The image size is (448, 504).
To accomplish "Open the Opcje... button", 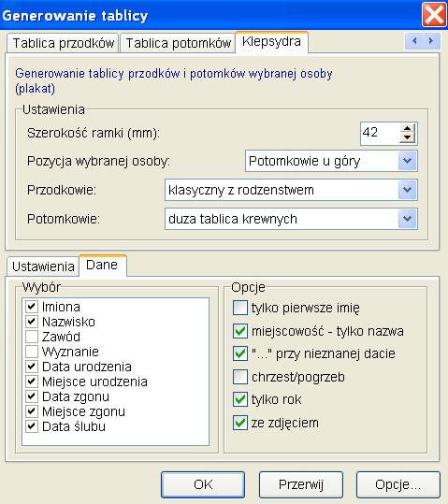I will [x=398, y=484].
